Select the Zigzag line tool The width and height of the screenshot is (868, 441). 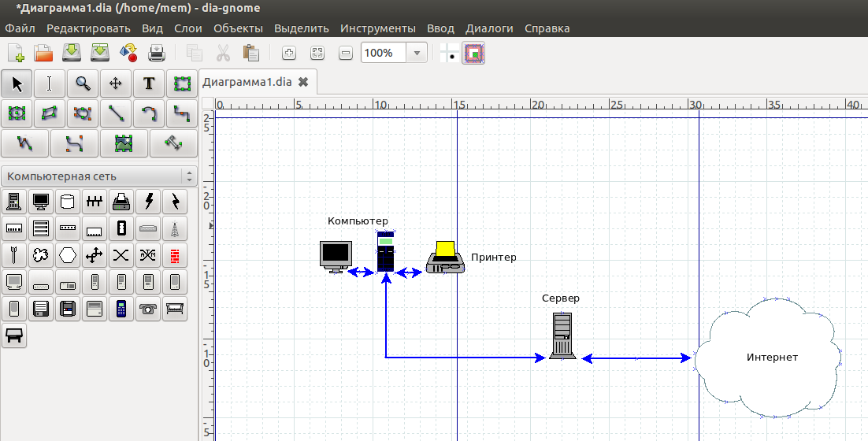pos(182,113)
